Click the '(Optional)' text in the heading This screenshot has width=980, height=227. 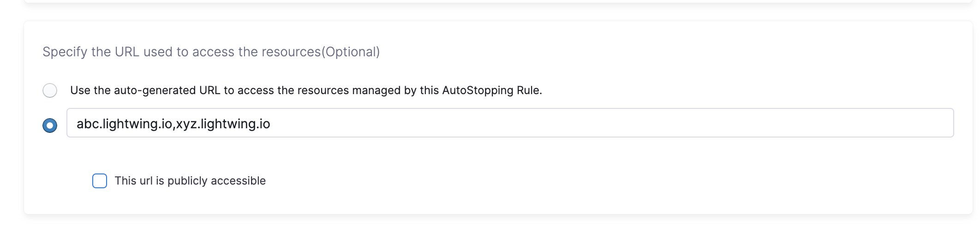pyautogui.click(x=351, y=52)
